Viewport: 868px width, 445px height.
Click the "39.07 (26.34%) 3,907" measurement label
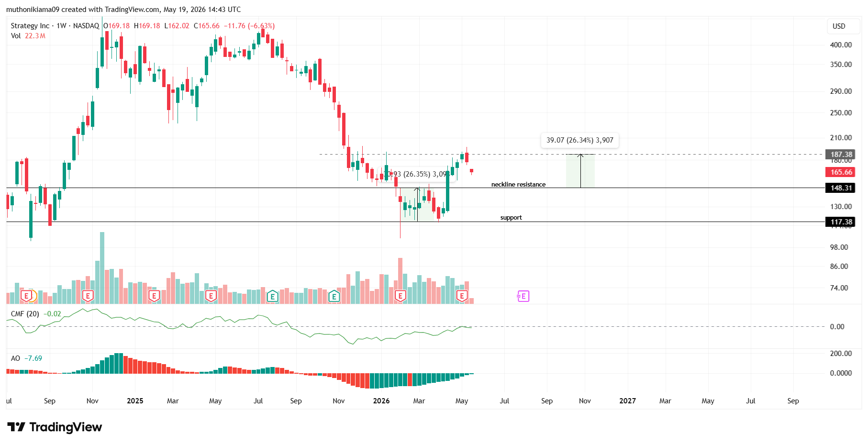tap(580, 140)
